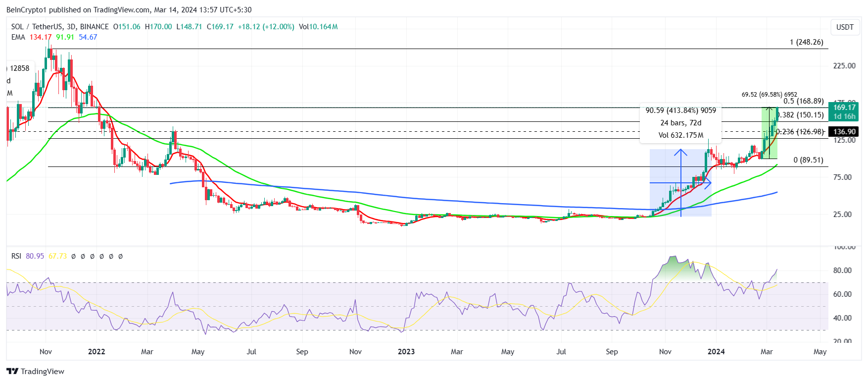Select the EMA indicator label
The height and width of the screenshot is (382, 868).
click(18, 37)
